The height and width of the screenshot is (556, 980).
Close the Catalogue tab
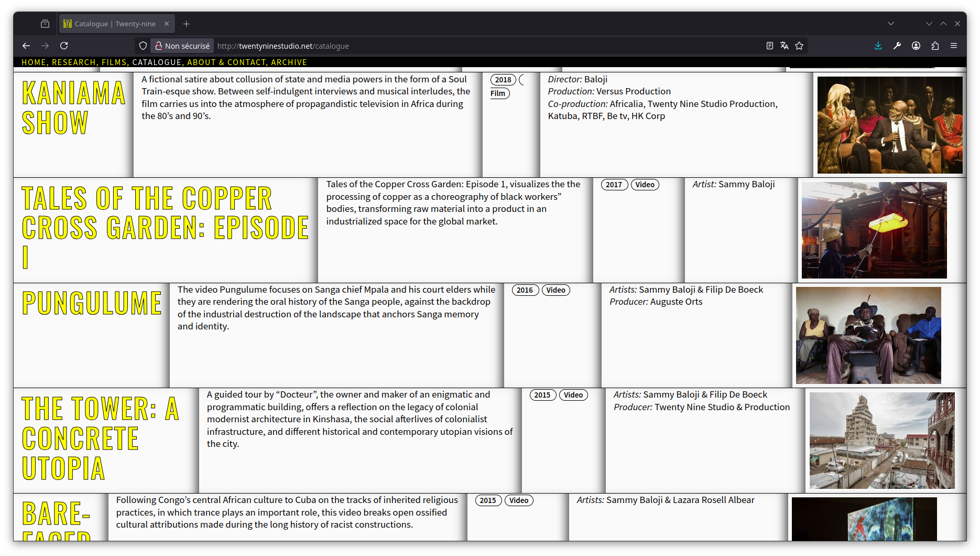(x=166, y=24)
